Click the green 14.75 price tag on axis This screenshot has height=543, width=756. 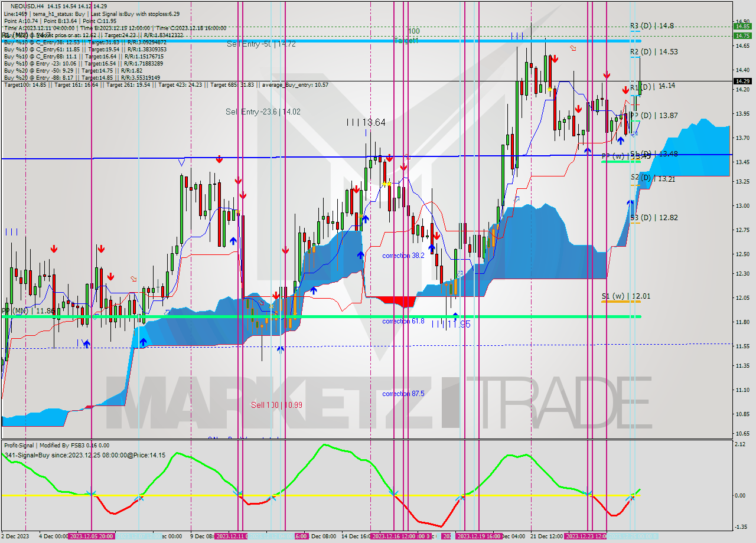coord(742,36)
